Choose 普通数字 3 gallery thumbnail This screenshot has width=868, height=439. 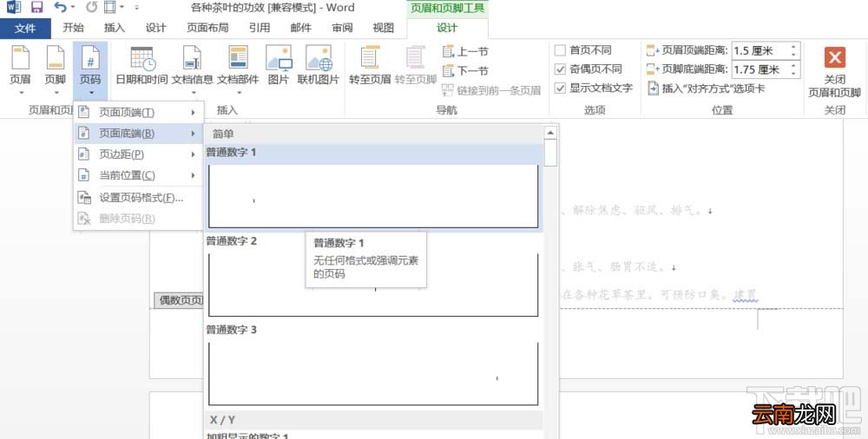click(373, 374)
